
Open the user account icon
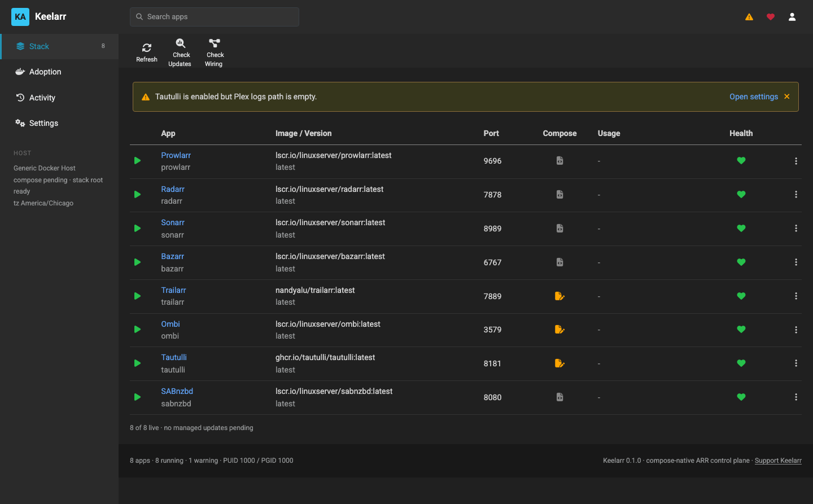[x=792, y=17]
